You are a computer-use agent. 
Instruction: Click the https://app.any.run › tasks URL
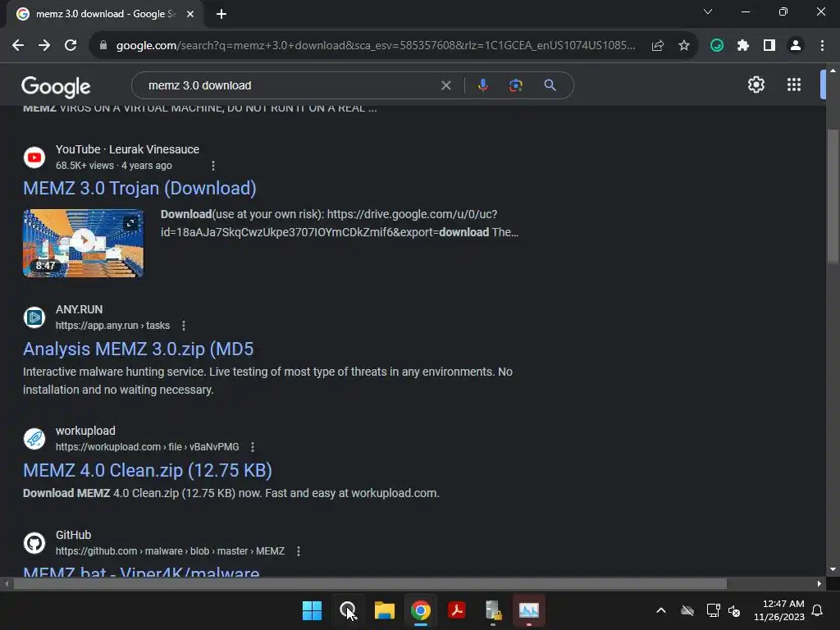(x=112, y=326)
